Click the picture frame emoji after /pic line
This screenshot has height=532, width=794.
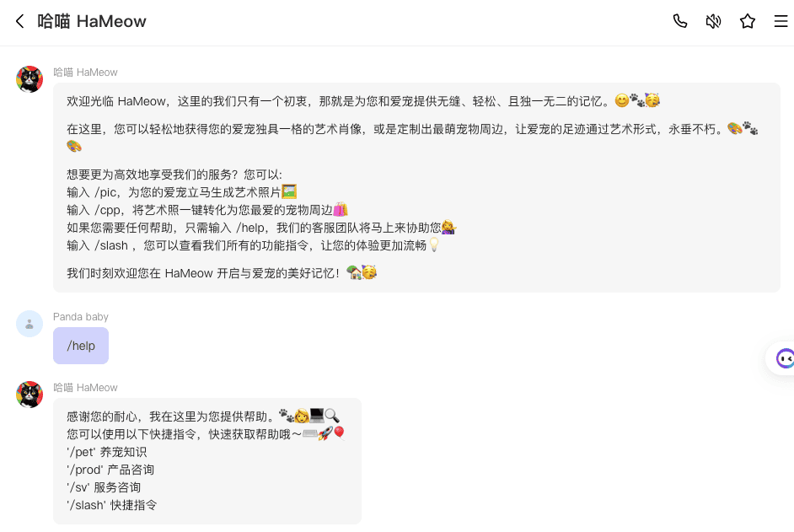(289, 192)
